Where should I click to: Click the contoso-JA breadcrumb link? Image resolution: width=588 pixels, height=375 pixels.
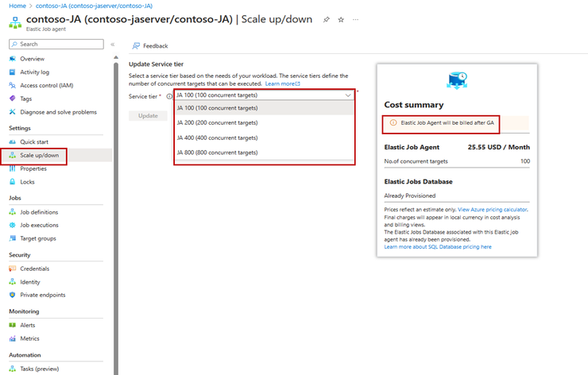(94, 6)
